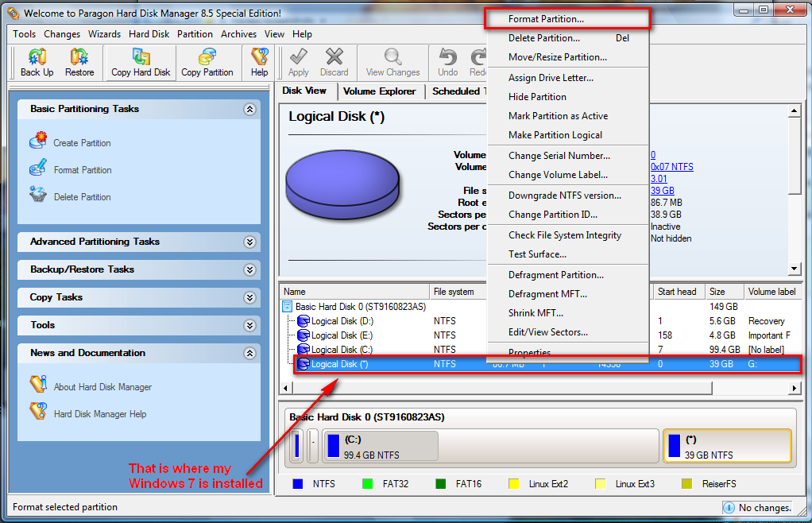
Task: Open the Wizards menu
Action: 105,34
